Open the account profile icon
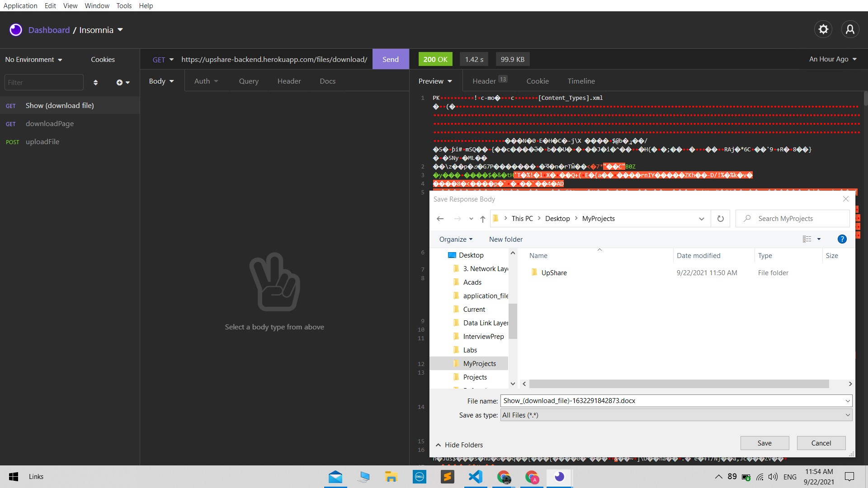The width and height of the screenshot is (868, 488). [x=850, y=29]
